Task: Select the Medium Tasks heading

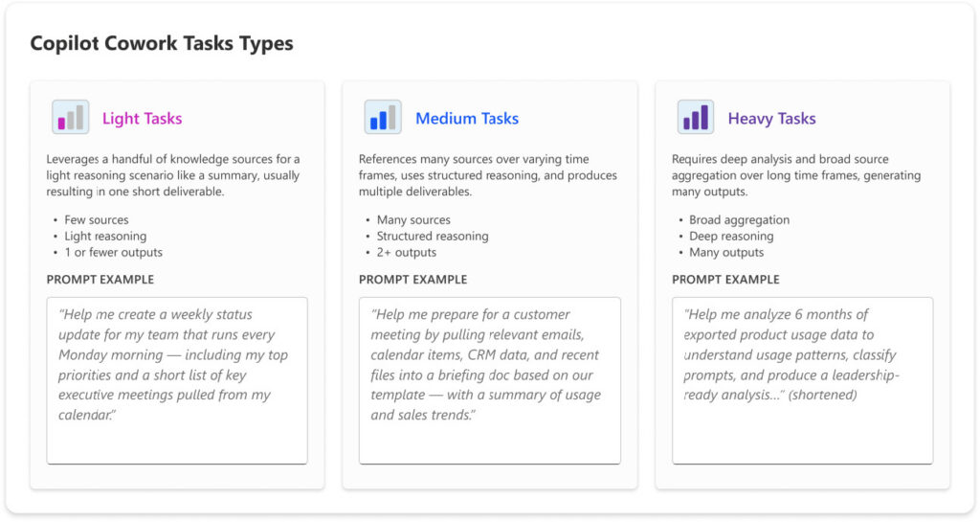Action: (x=467, y=118)
